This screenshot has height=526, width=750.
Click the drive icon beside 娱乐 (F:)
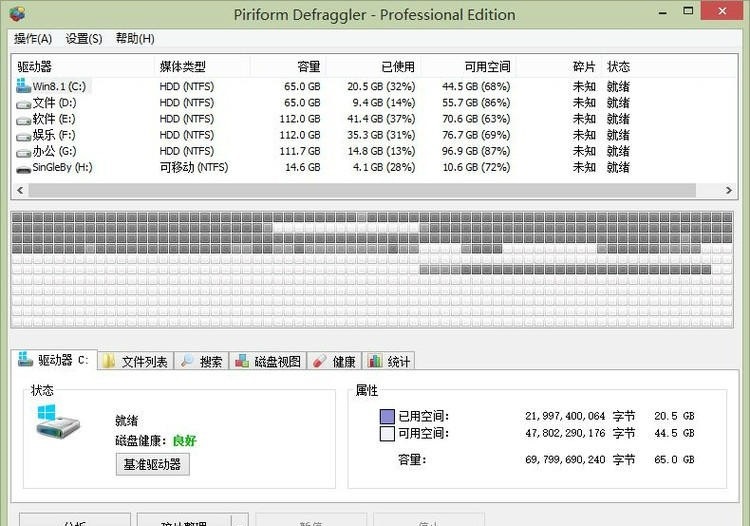23,136
